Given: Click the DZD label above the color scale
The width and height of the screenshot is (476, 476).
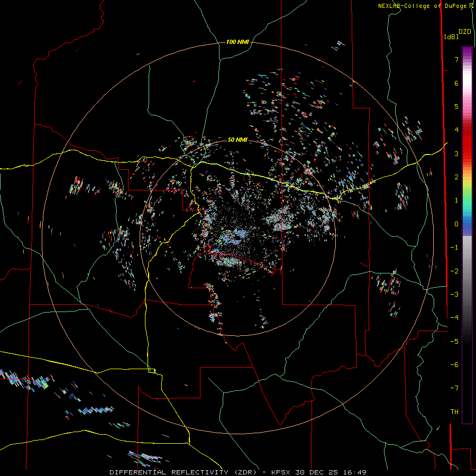Looking at the screenshot, I should coord(465,32).
